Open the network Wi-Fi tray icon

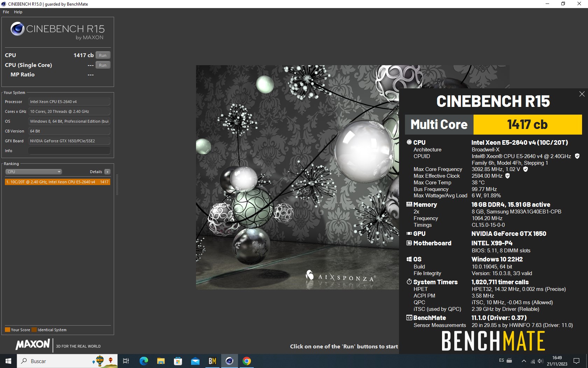click(x=533, y=361)
